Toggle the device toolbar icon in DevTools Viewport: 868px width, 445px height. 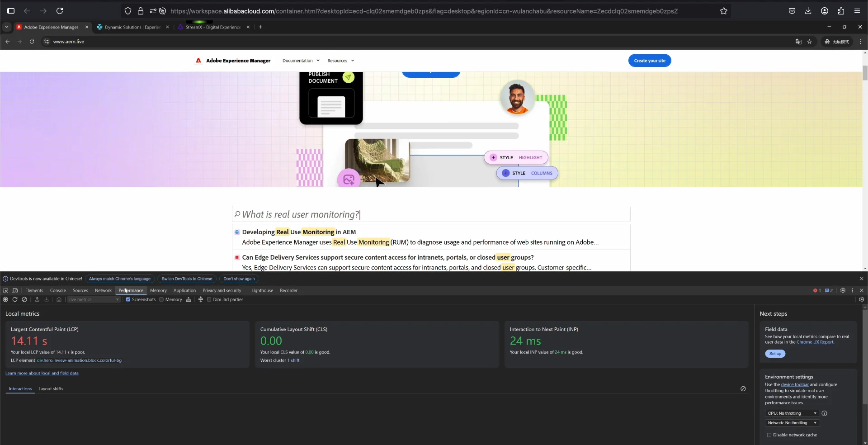pos(15,290)
